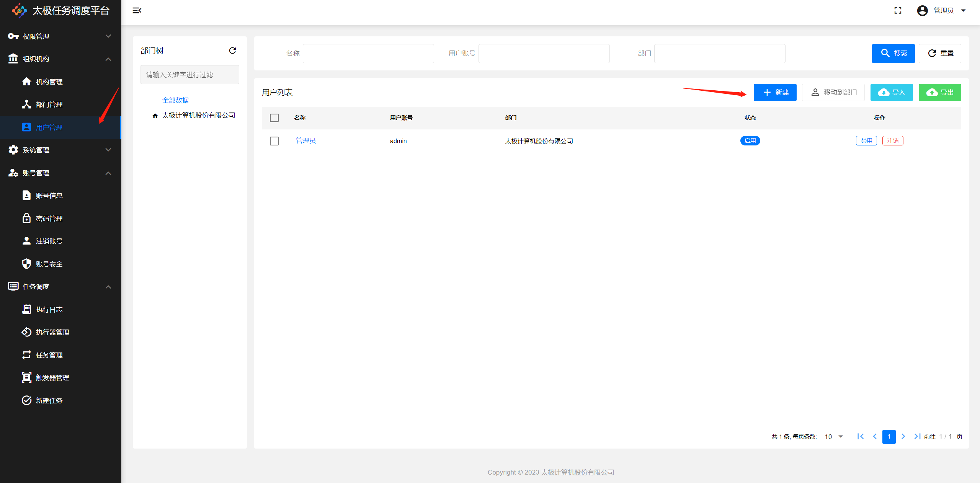Screen dimensions: 980x483
Task: Focus the department tree keyword filter
Action: [190, 75]
